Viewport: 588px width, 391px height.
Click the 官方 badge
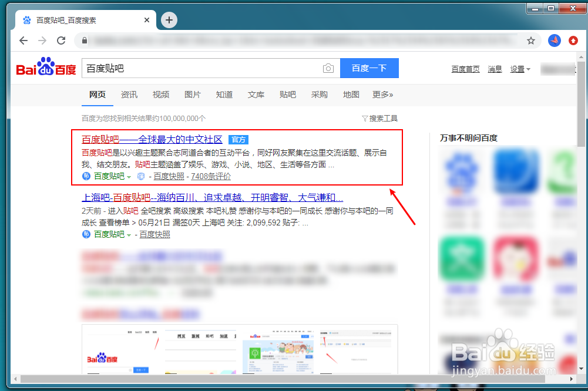coord(238,140)
